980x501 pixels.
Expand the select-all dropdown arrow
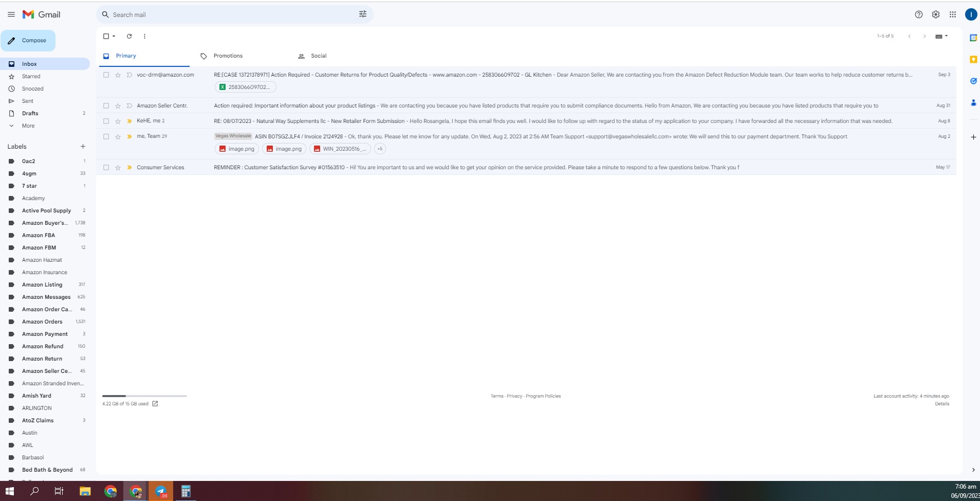click(x=114, y=36)
